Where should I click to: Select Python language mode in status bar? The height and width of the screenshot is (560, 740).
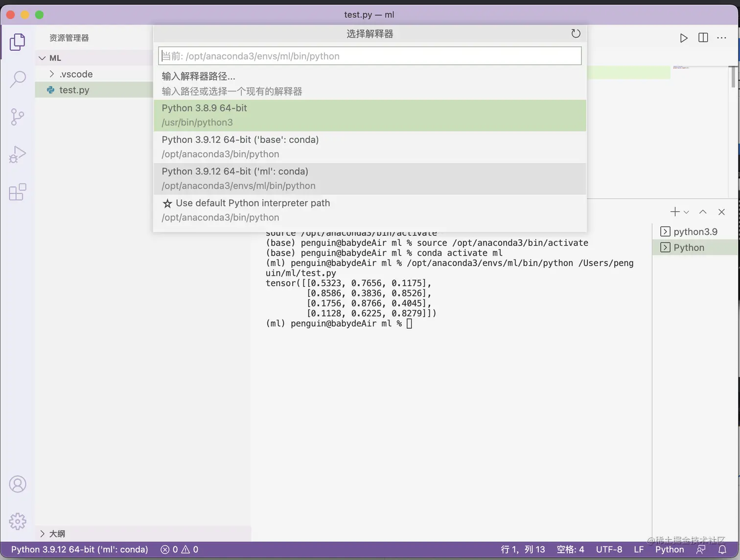coord(670,549)
